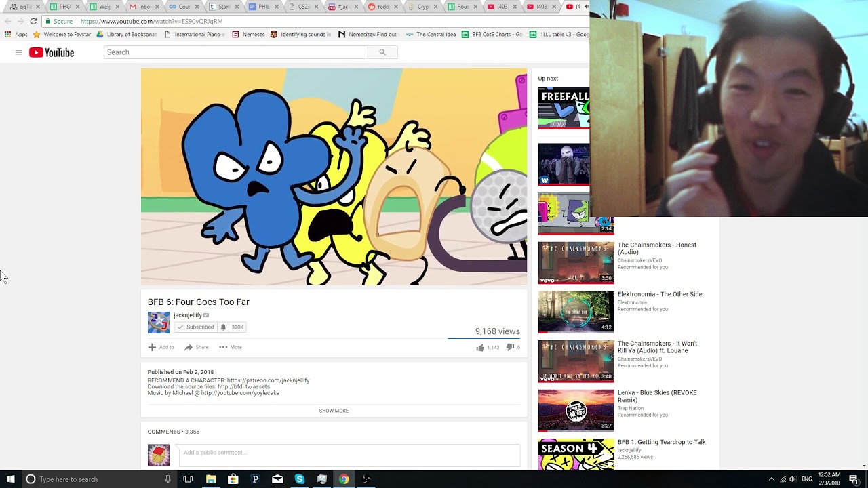Image resolution: width=868 pixels, height=488 pixels.
Task: Open Lenka - Blue Skies (REVOKE Remix) video
Action: coord(657,396)
